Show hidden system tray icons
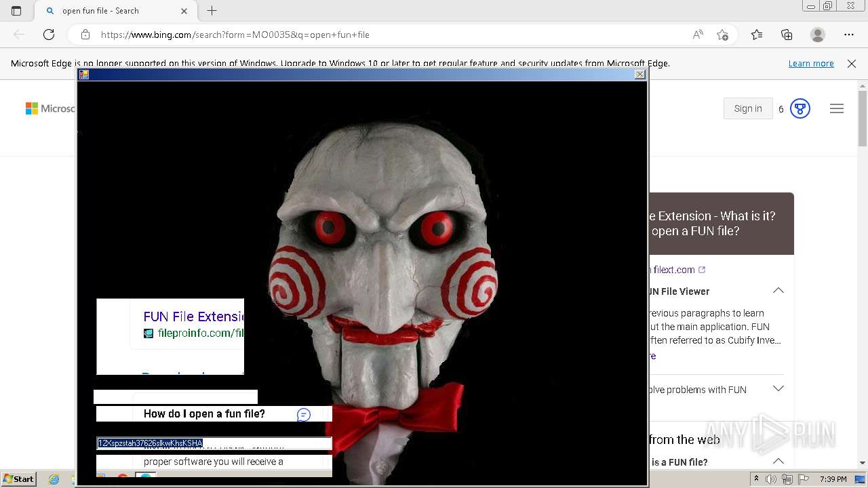The width and height of the screenshot is (868, 488). point(756,479)
